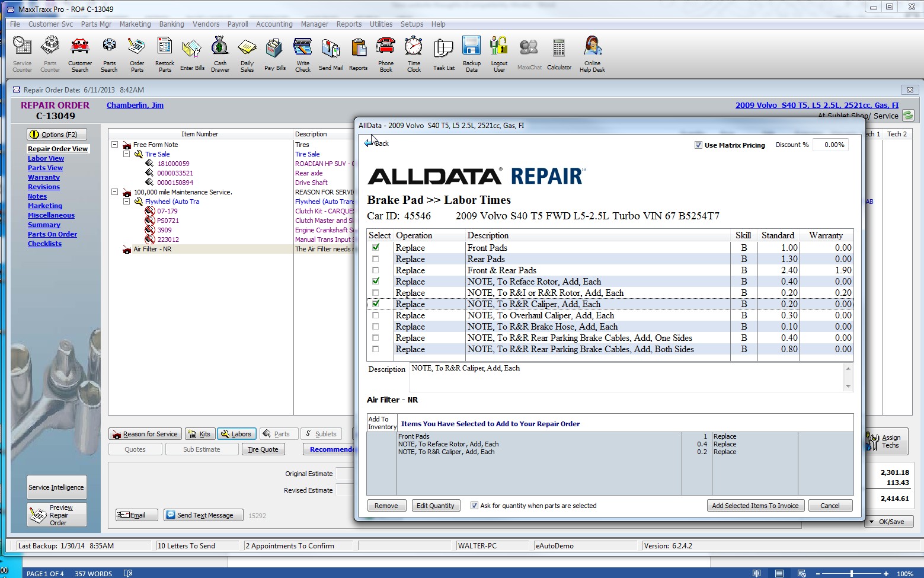Image resolution: width=924 pixels, height=578 pixels.
Task: Check the Overhaul Caliper row
Action: [376, 315]
